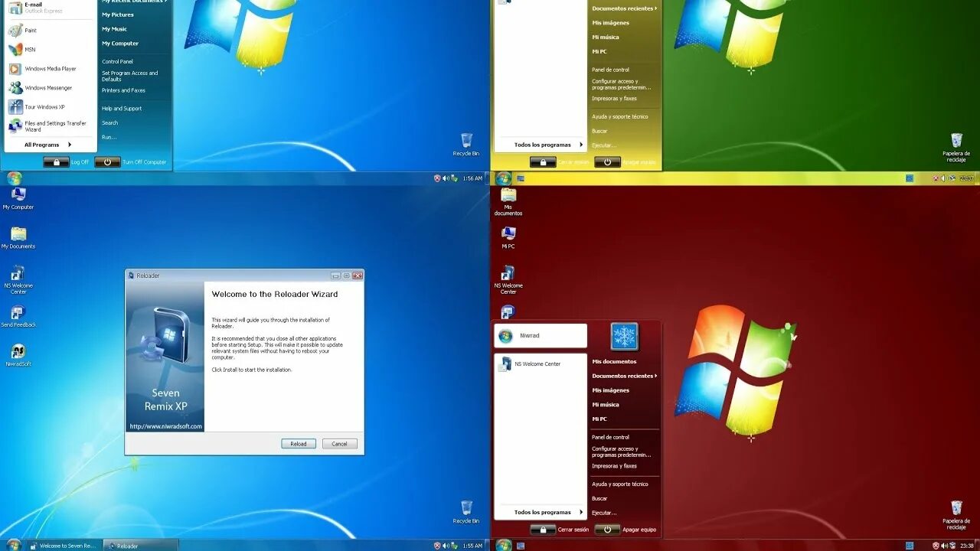Click the 1:55 AM clock on the taskbar
This screenshot has width=980, height=551.
(x=473, y=546)
